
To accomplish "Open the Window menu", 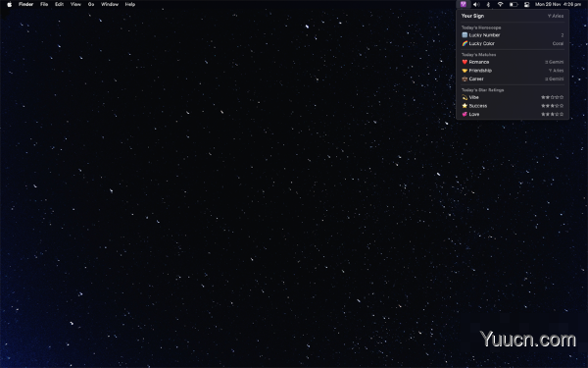I will (110, 5).
